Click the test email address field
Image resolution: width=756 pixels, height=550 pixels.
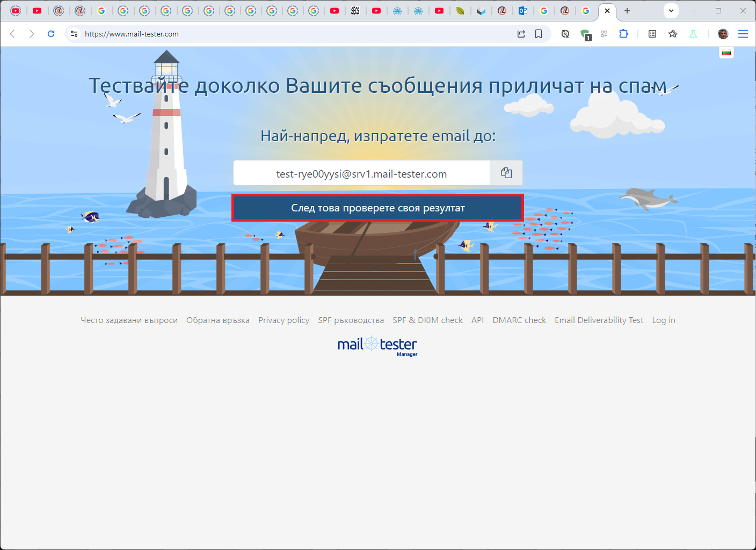tap(361, 174)
